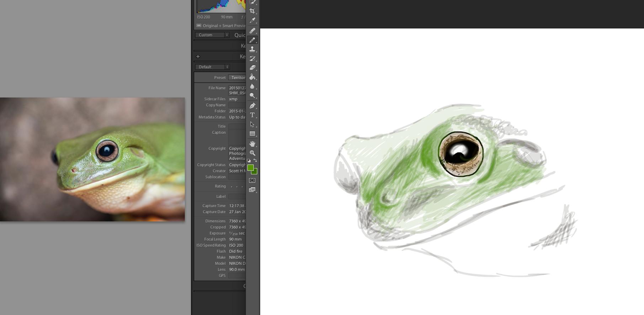Open the Preset dropdown

(x=237, y=78)
